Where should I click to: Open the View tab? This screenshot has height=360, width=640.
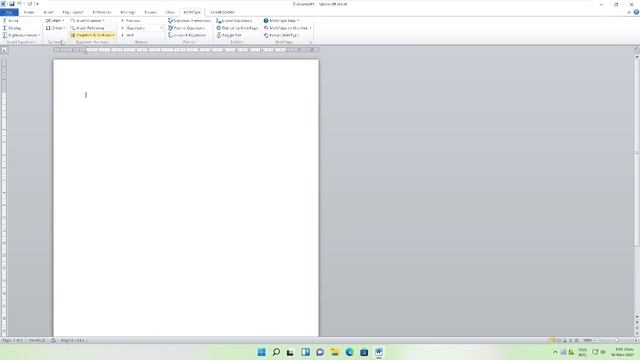tap(170, 12)
